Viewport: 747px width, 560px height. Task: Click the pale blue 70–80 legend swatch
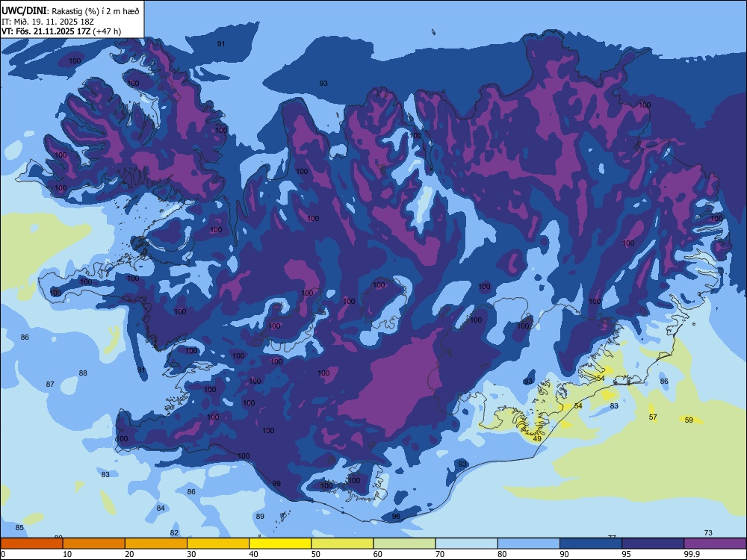(467, 544)
